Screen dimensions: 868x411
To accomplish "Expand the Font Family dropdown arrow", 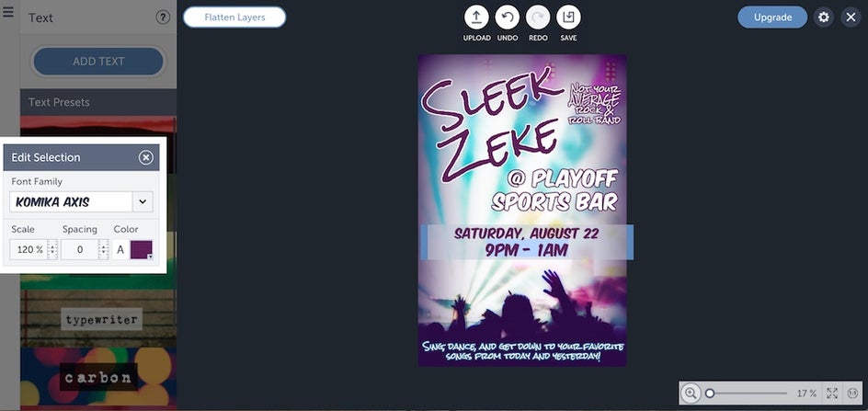I will click(x=143, y=201).
